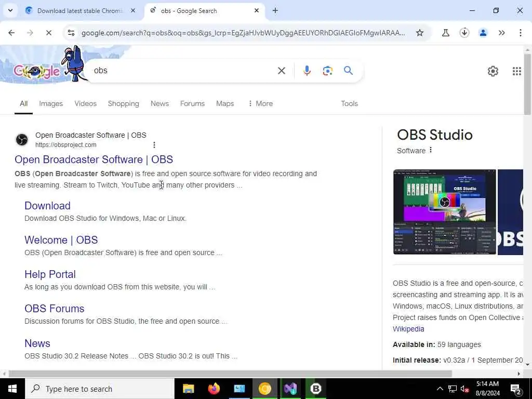Switch to Maps results
532x399 pixels.
(225, 103)
